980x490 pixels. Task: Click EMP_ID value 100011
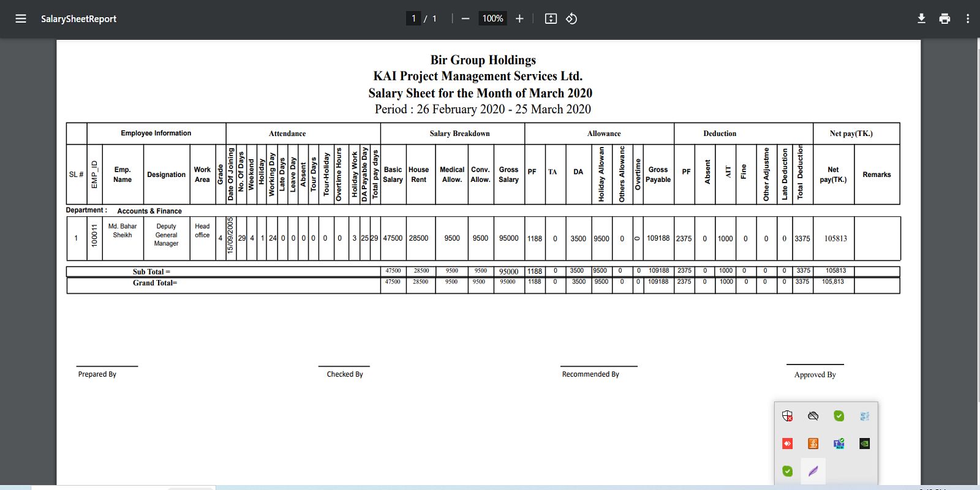click(x=94, y=236)
